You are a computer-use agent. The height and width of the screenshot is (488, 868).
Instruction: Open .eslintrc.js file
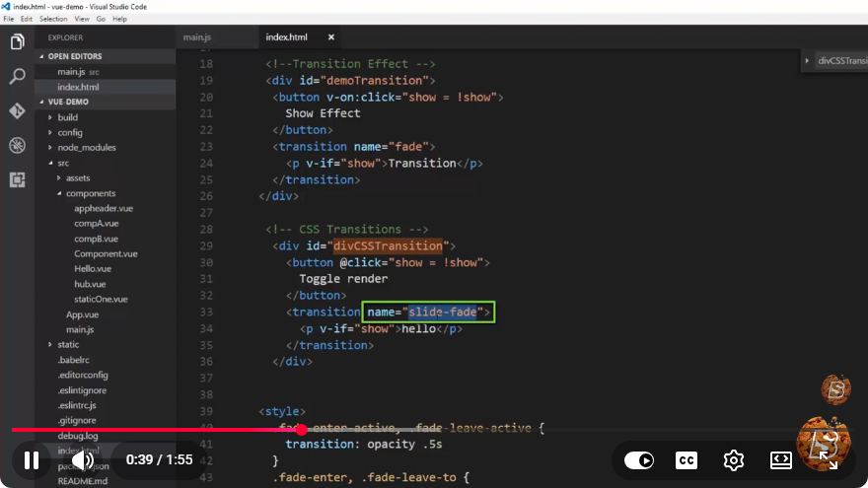[77, 405]
